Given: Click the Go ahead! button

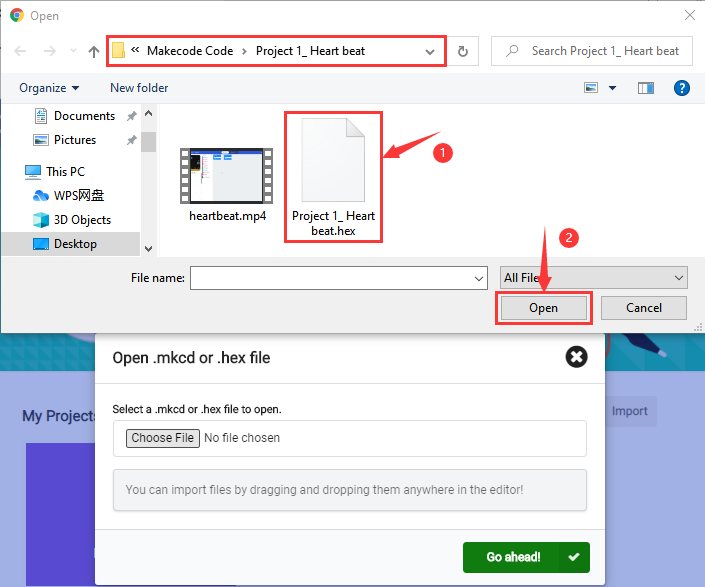Looking at the screenshot, I should [x=526, y=557].
